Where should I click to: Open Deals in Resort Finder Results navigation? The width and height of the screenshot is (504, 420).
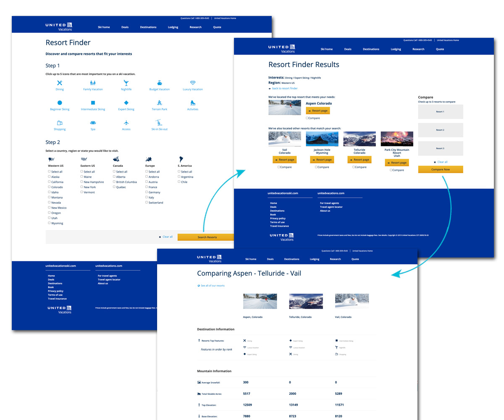(348, 49)
